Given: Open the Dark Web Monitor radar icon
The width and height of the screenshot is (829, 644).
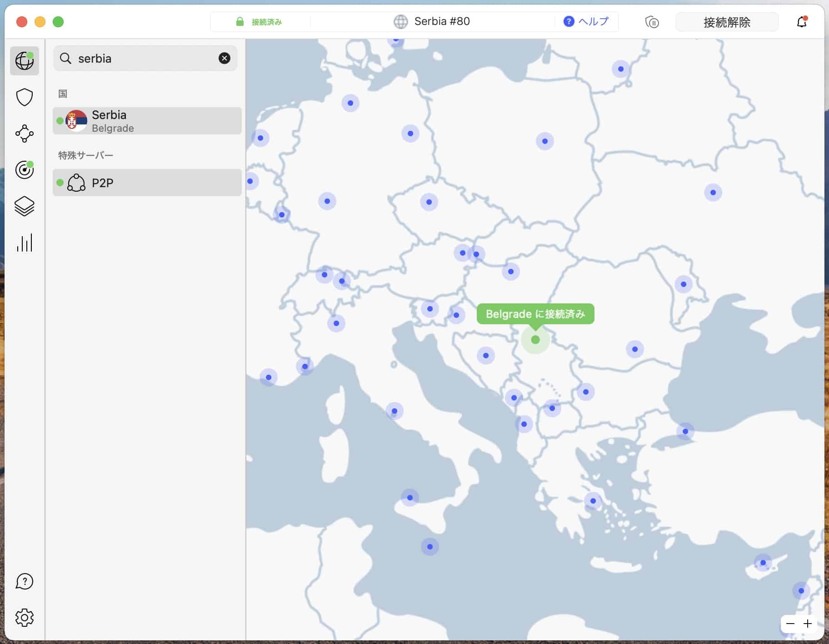Looking at the screenshot, I should click(x=25, y=169).
